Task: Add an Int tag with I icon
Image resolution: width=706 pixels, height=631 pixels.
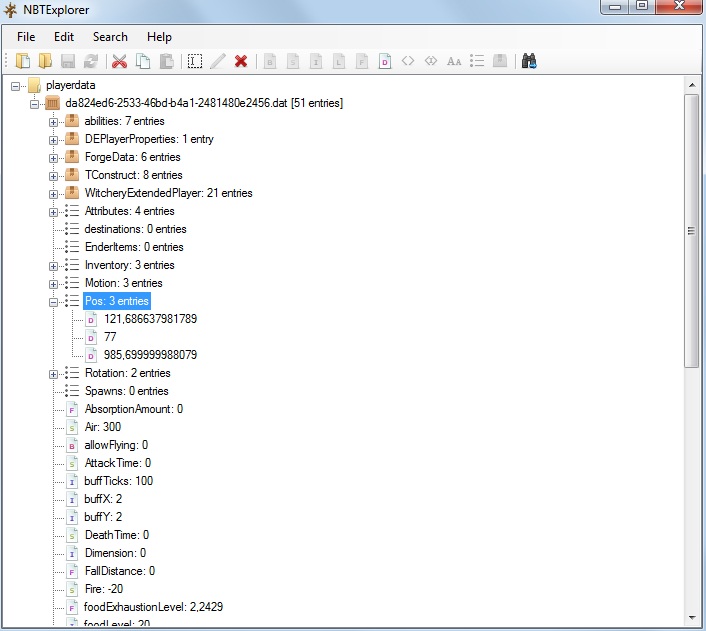Action: pos(316,61)
